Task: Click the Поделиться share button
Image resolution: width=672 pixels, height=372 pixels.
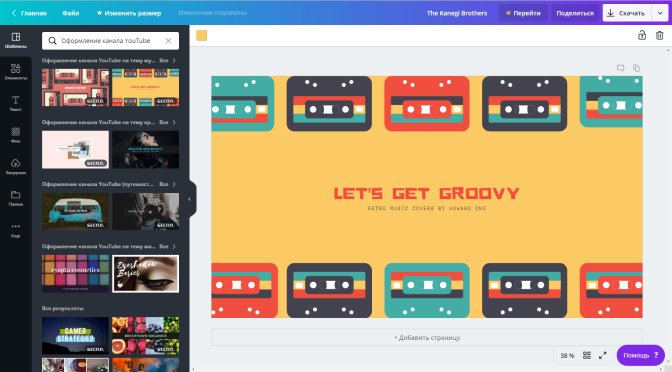Action: (x=575, y=13)
